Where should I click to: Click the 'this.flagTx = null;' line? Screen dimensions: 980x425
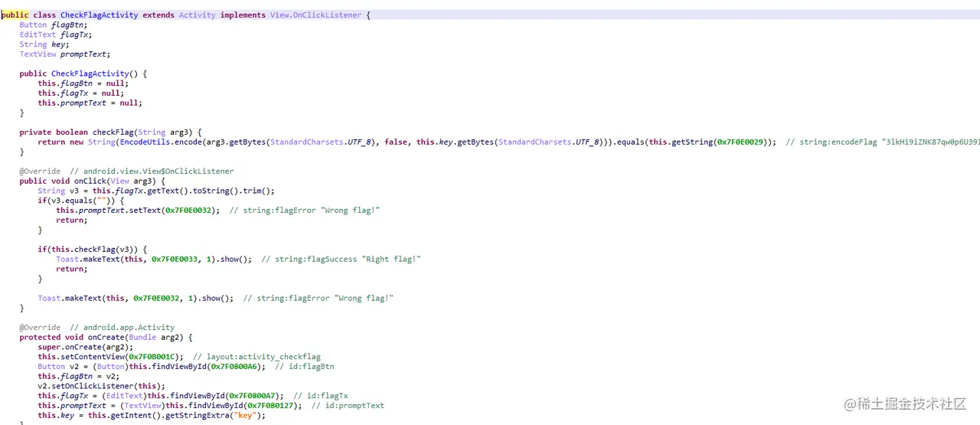point(81,93)
